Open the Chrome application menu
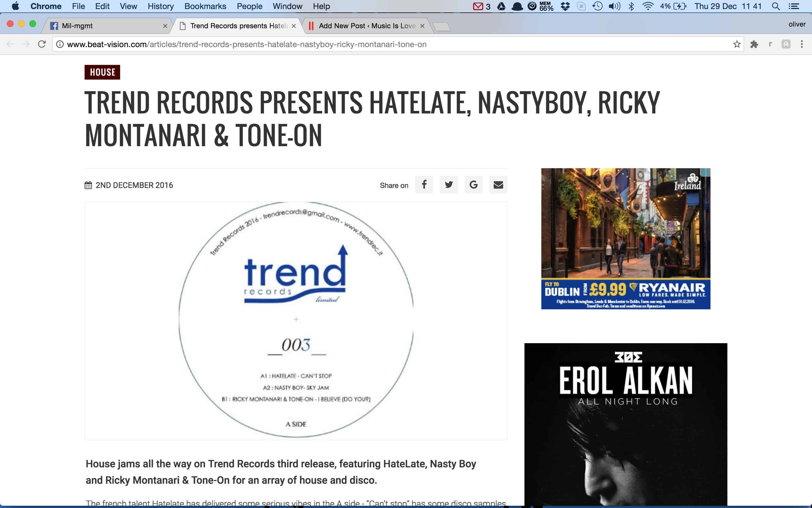 coord(46,6)
